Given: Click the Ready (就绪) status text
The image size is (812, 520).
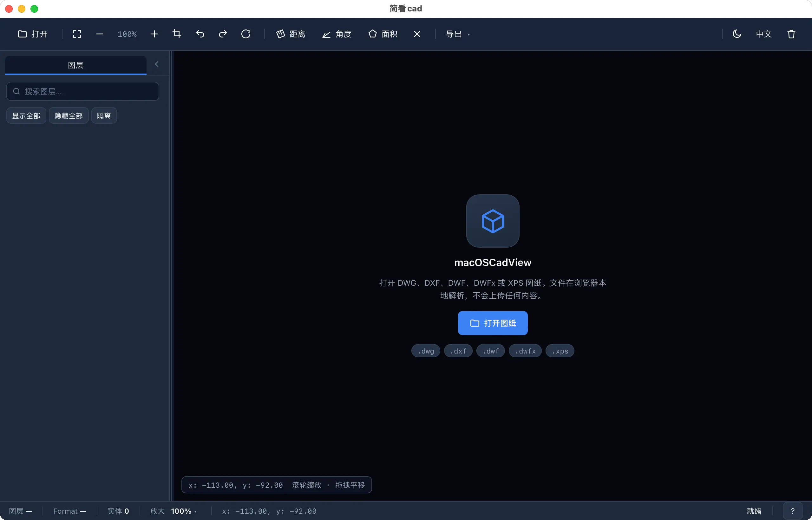Looking at the screenshot, I should [x=754, y=511].
